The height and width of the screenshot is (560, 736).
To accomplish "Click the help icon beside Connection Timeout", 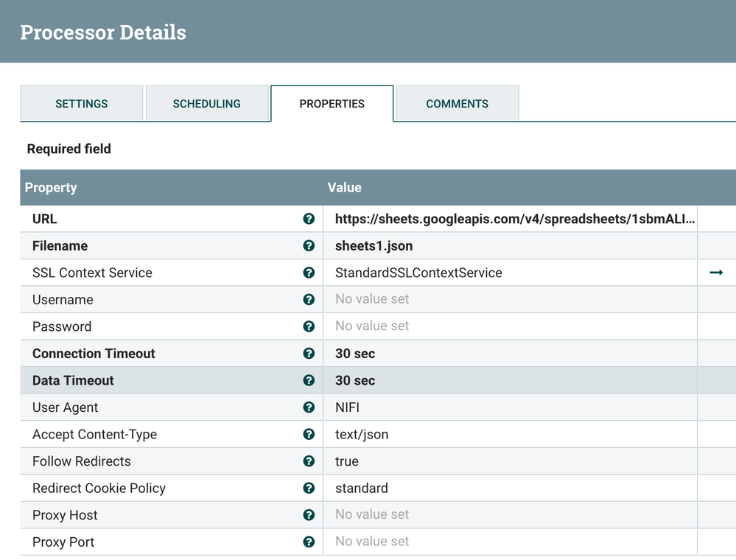I will click(309, 354).
